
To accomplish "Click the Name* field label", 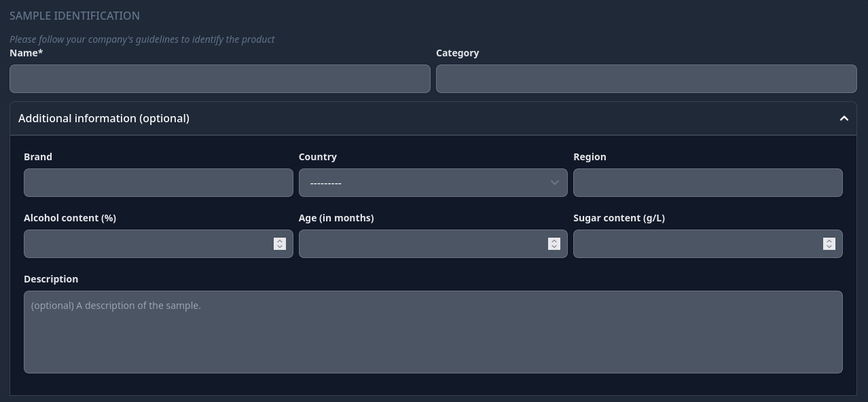I will (26, 53).
